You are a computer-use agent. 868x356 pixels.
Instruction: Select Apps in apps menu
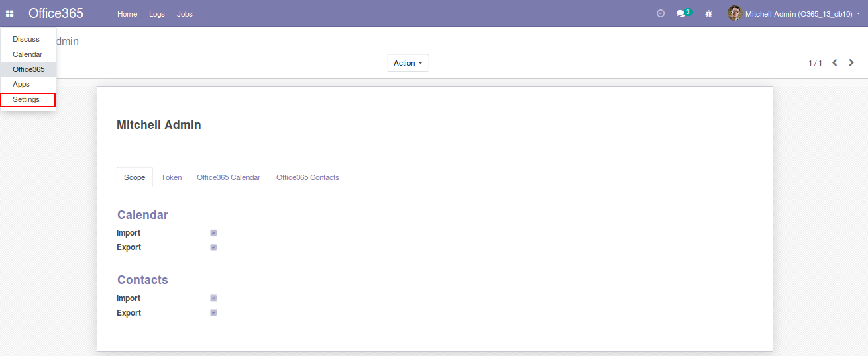[28, 84]
